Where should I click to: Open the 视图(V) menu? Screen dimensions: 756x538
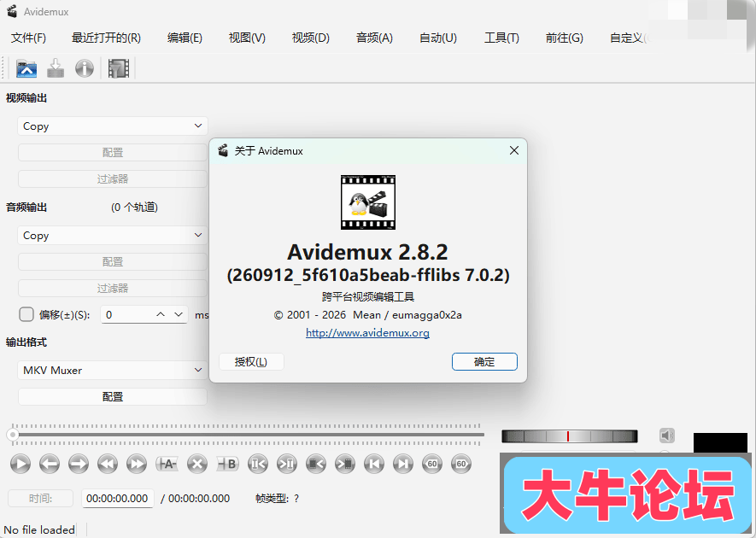pyautogui.click(x=247, y=38)
